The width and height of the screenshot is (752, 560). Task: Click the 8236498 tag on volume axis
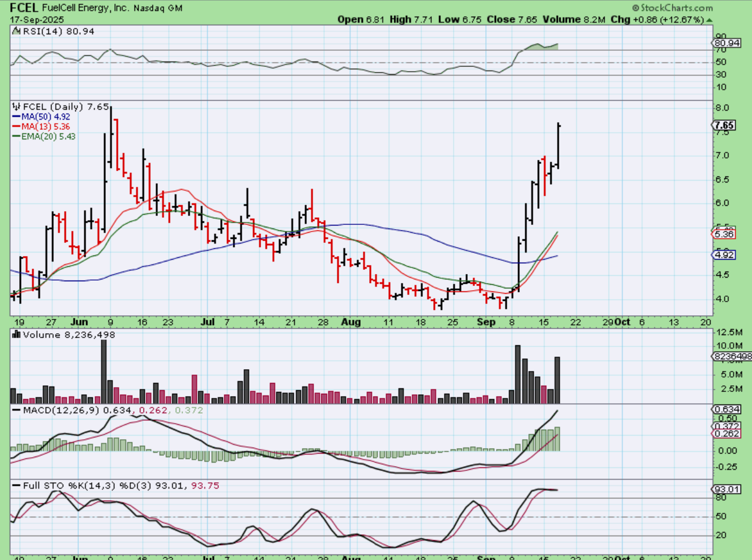[x=732, y=356]
